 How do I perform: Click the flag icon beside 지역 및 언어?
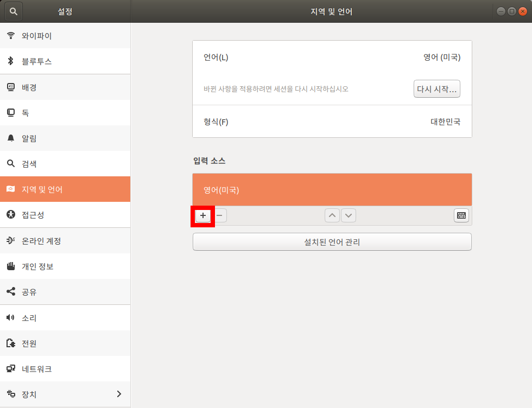11,189
